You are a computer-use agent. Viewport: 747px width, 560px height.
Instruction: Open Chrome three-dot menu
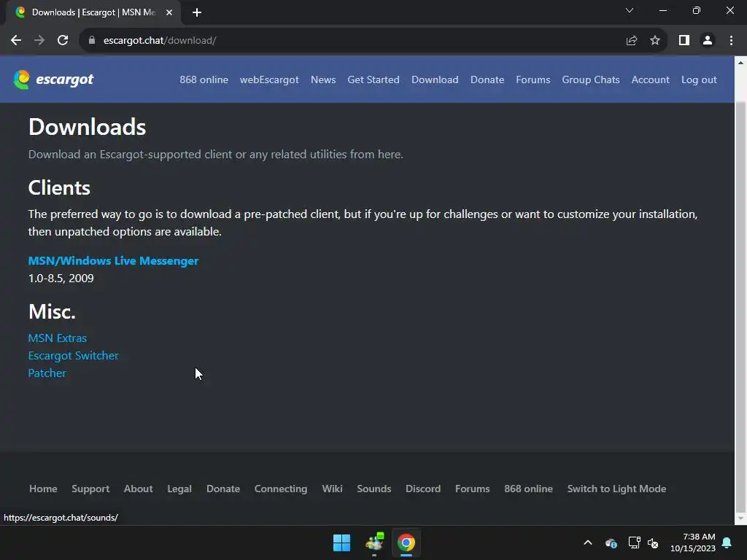pyautogui.click(x=731, y=41)
